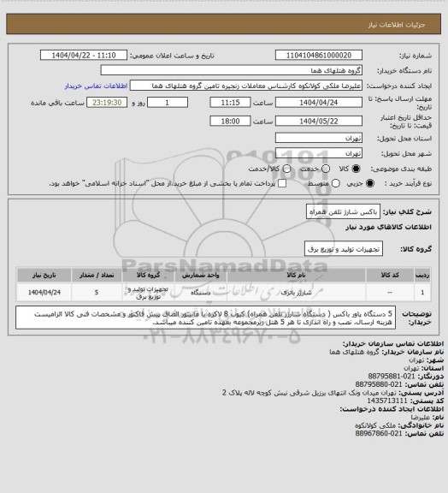Click the need date cell 1404/04/24 in table

(44, 293)
